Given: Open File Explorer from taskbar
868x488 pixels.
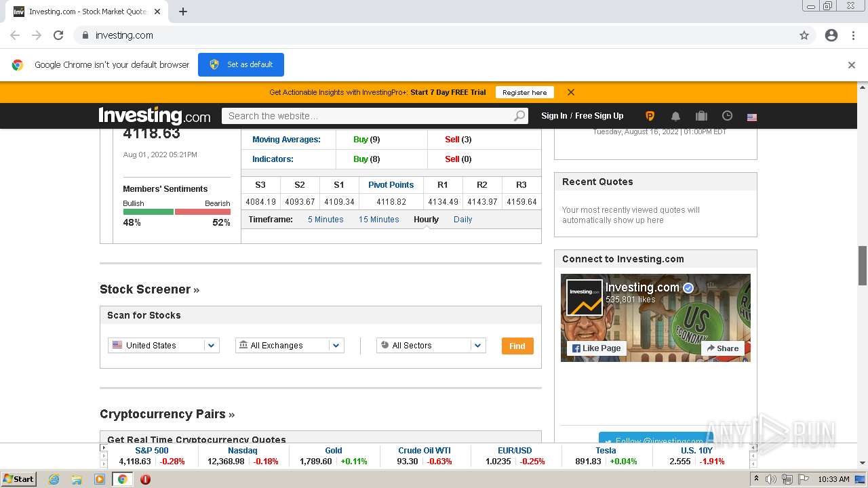Looking at the screenshot, I should tap(77, 479).
